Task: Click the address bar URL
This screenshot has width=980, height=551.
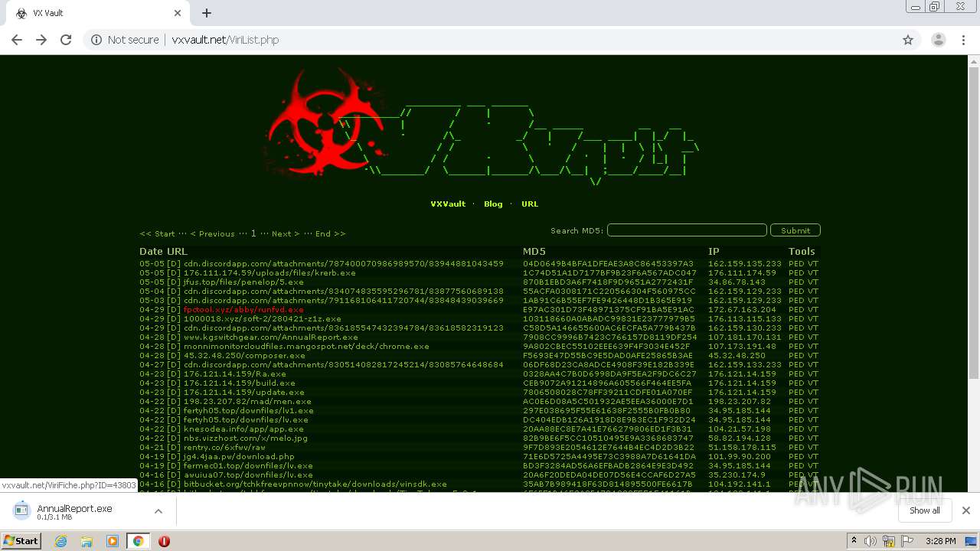Action: (225, 40)
